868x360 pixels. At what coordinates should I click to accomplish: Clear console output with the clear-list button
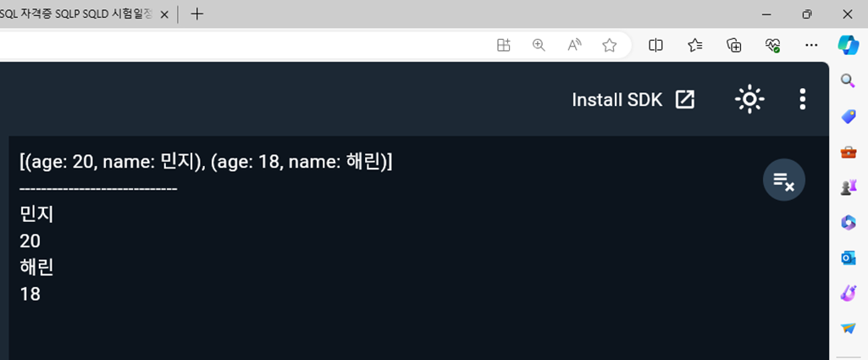[x=784, y=180]
